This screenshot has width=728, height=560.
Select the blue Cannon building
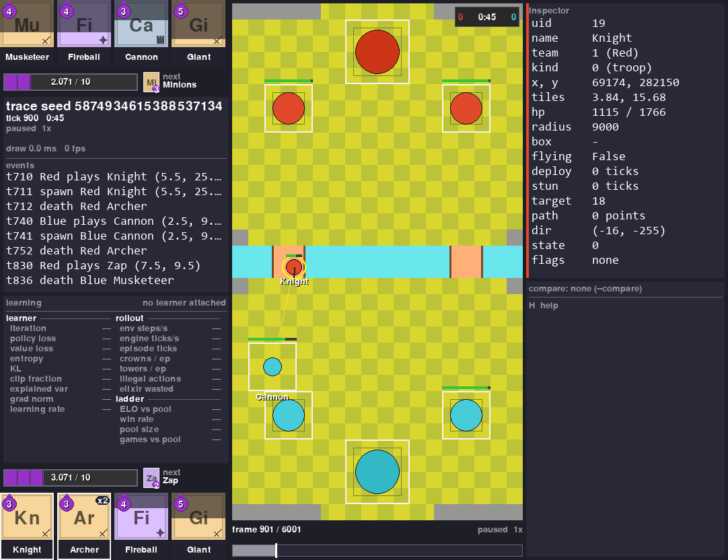click(x=272, y=366)
